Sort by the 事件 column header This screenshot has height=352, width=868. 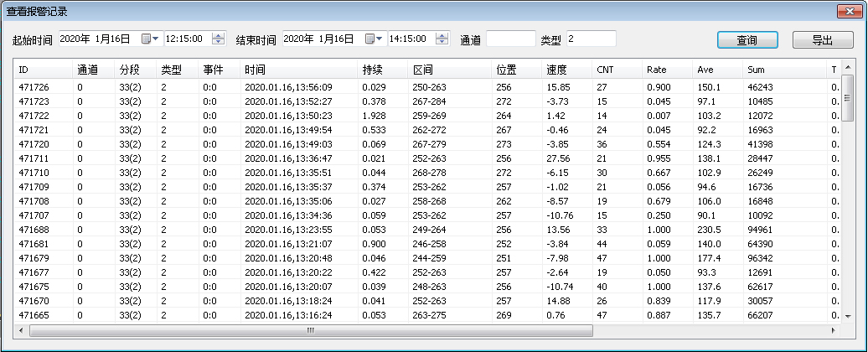point(220,70)
